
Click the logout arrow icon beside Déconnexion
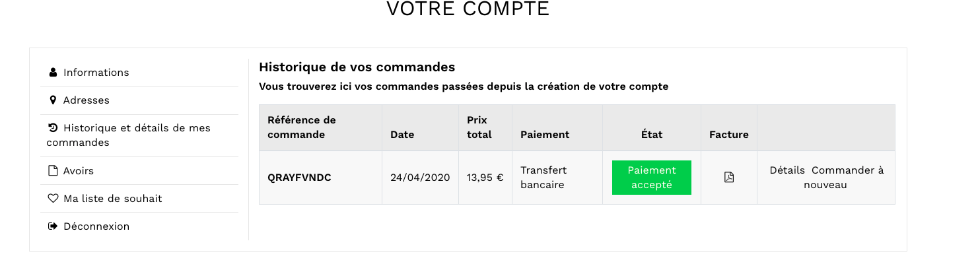point(53,226)
